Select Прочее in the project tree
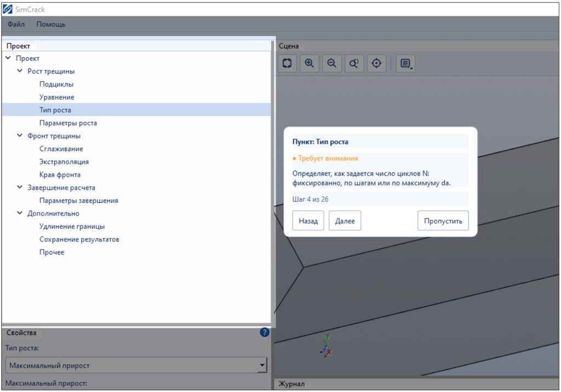This screenshot has width=561, height=392. (x=52, y=252)
